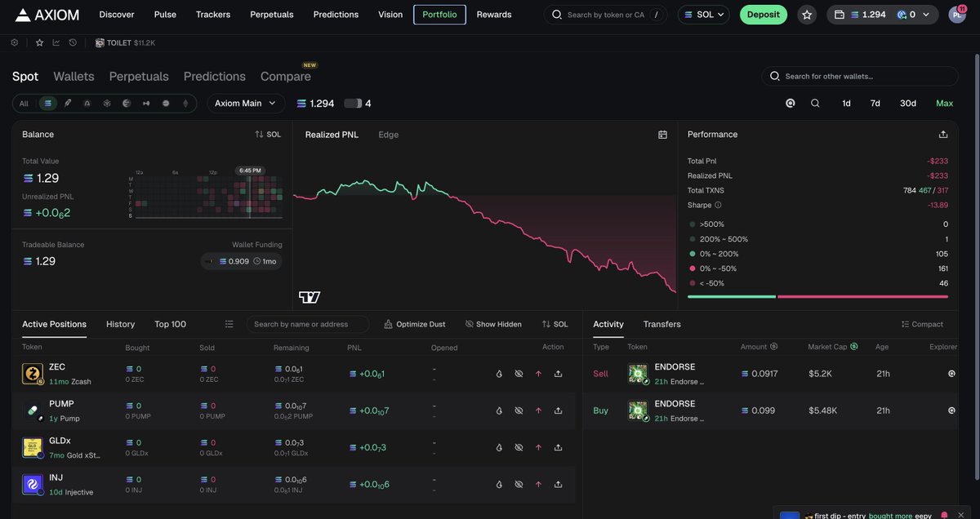Click the win/loss distribution bar in Performance
Viewport: 980px width, 519px height.
[817, 297]
